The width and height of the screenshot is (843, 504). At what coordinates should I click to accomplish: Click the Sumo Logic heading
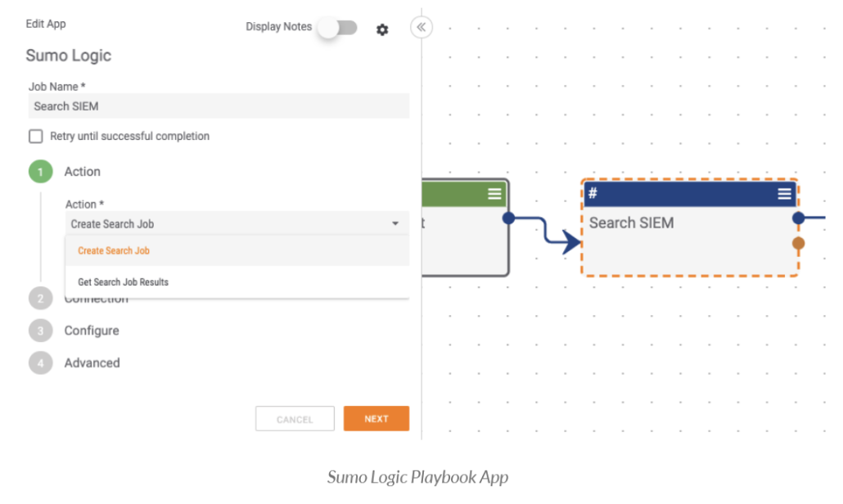68,56
